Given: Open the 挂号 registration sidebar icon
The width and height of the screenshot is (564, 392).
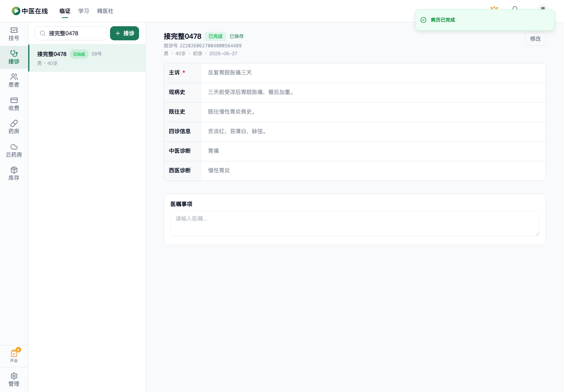Looking at the screenshot, I should point(14,34).
